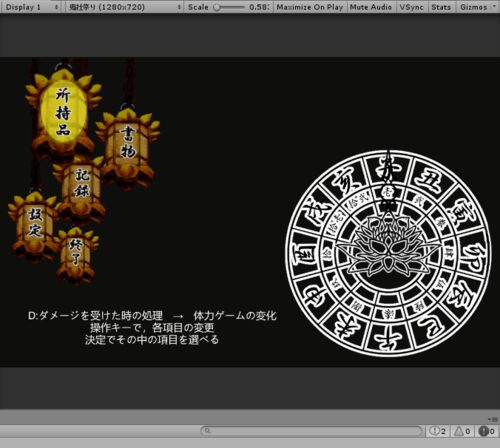Click the scale value 0.58

coord(259,7)
